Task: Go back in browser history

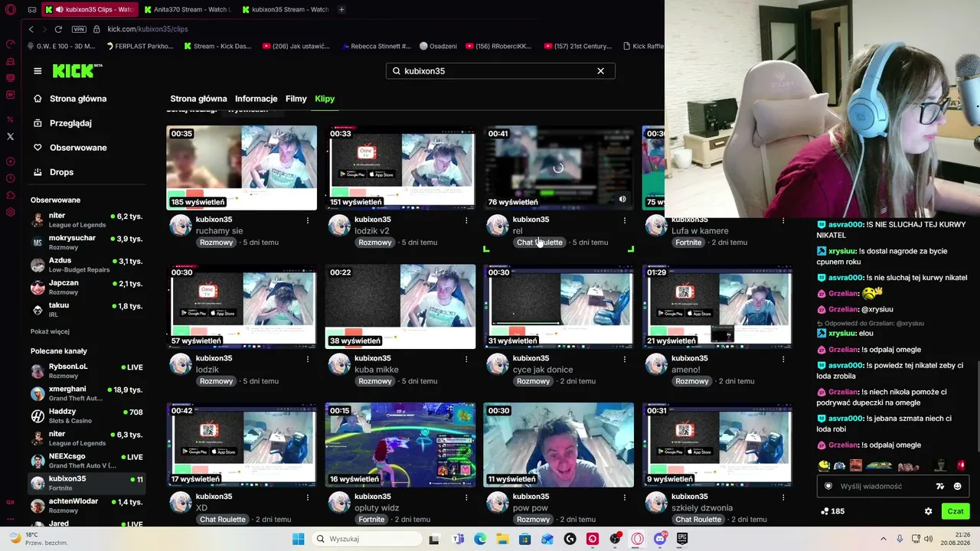Action: [x=31, y=29]
